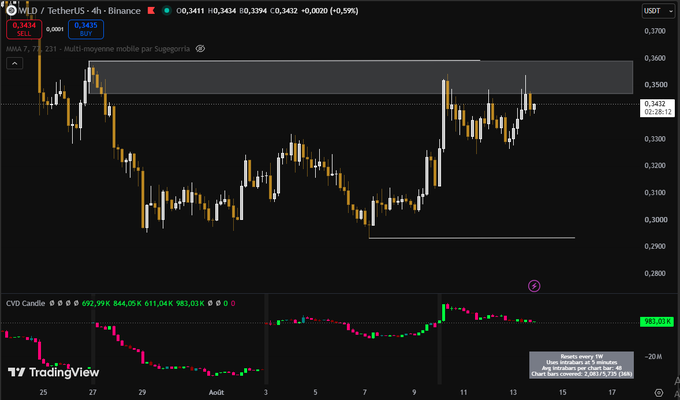
Task: Click the green market status dot
Action: pos(167,10)
